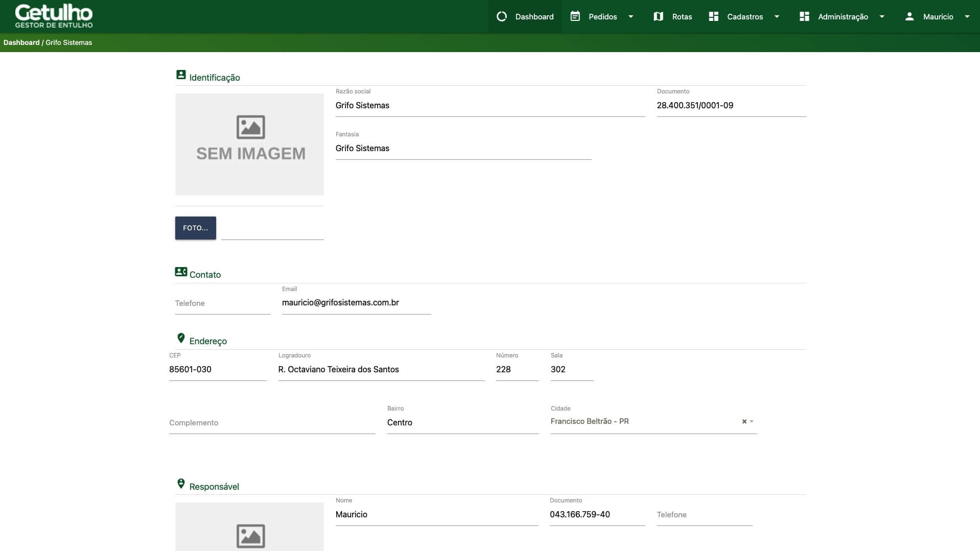The width and height of the screenshot is (980, 551).
Task: Click the Cadastros grid icon
Action: coord(713,16)
